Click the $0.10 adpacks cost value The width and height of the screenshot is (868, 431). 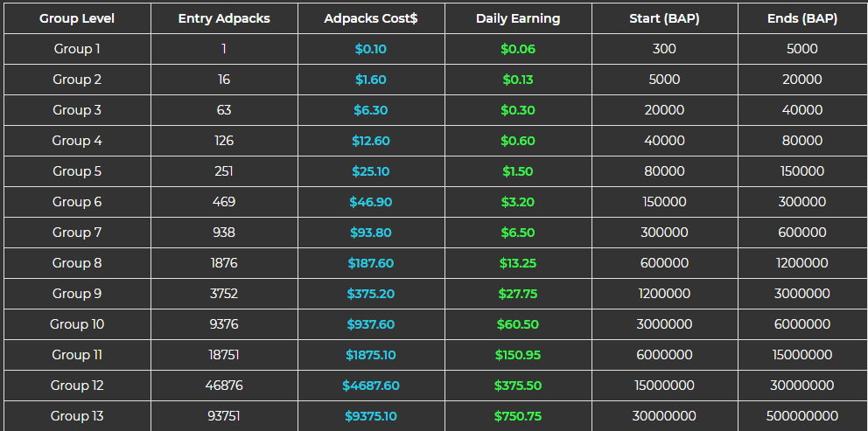pyautogui.click(x=371, y=49)
